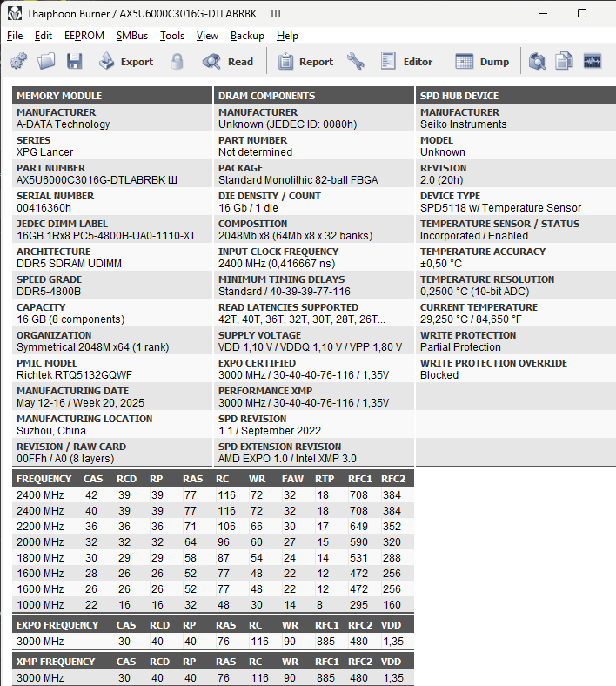Open the File menu

(x=15, y=36)
